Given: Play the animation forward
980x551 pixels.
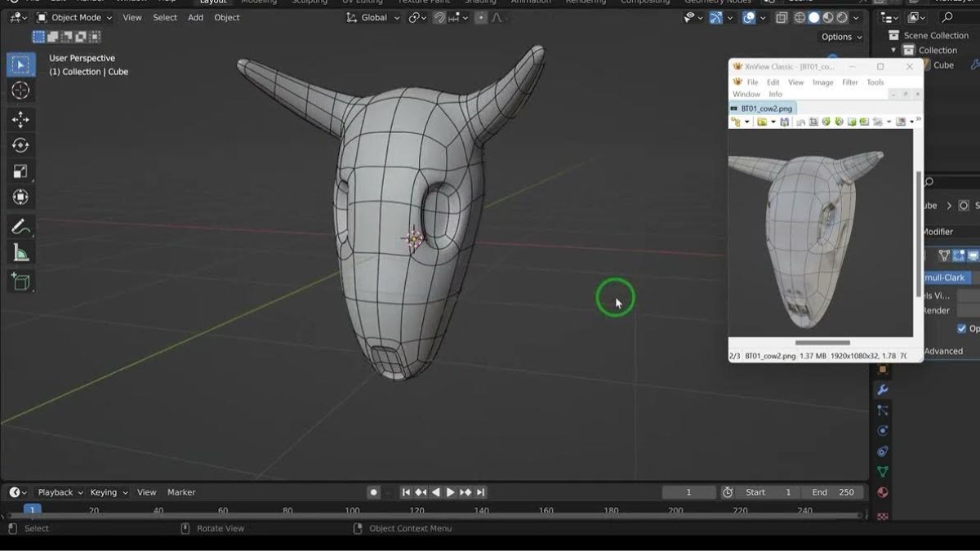Looking at the screenshot, I should 450,492.
